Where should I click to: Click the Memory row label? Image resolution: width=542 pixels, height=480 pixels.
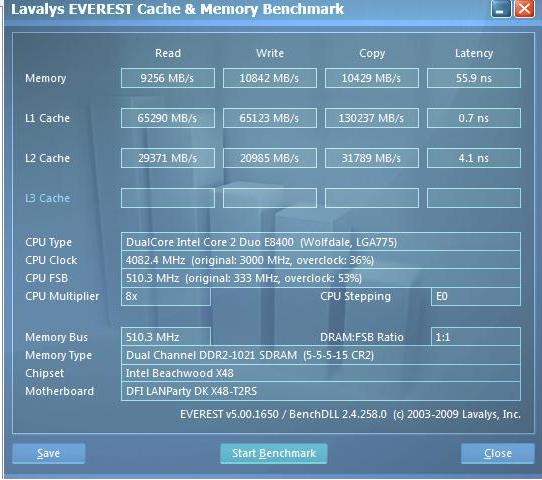pos(45,78)
